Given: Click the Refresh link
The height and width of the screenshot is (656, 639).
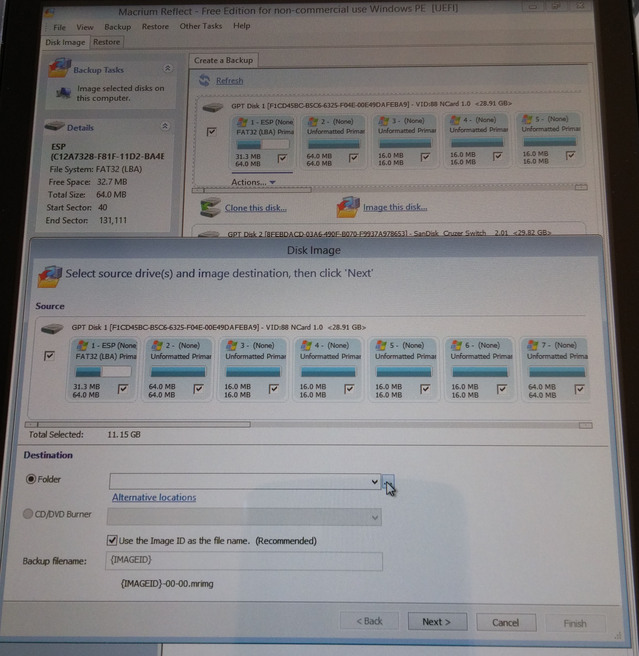Looking at the screenshot, I should pyautogui.click(x=229, y=80).
